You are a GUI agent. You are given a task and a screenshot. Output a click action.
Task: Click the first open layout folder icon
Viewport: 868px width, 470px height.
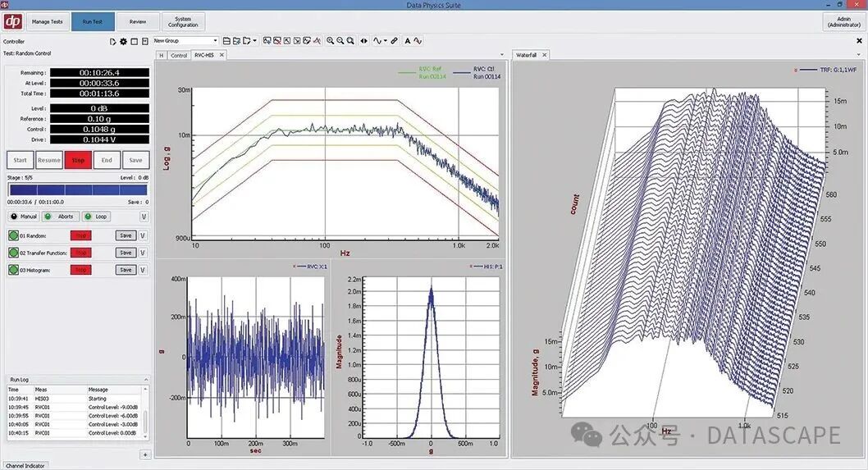click(226, 41)
